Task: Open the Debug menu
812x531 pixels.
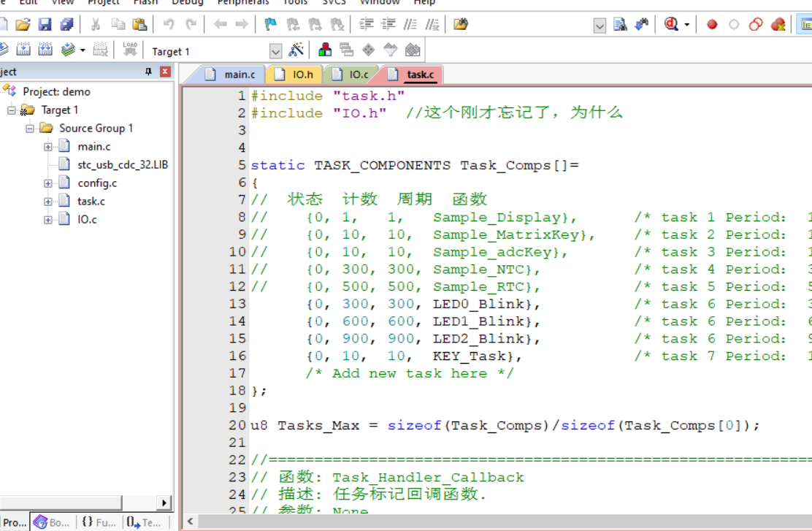Action: [x=188, y=3]
